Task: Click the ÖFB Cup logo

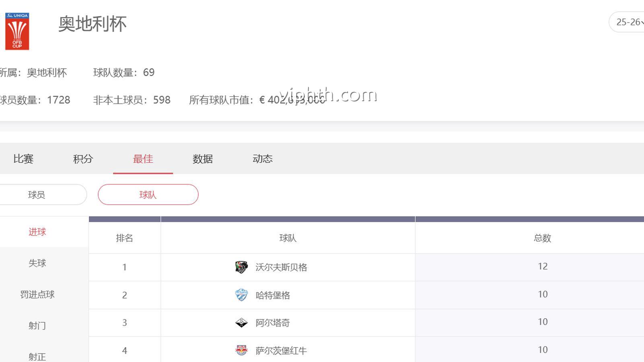Action: [17, 31]
